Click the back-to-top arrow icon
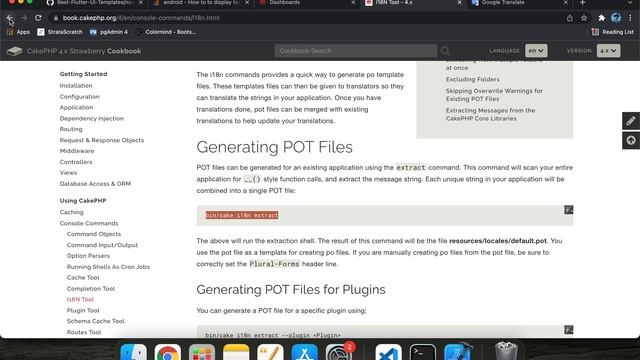Viewport: 640px width, 360px height. click(631, 140)
